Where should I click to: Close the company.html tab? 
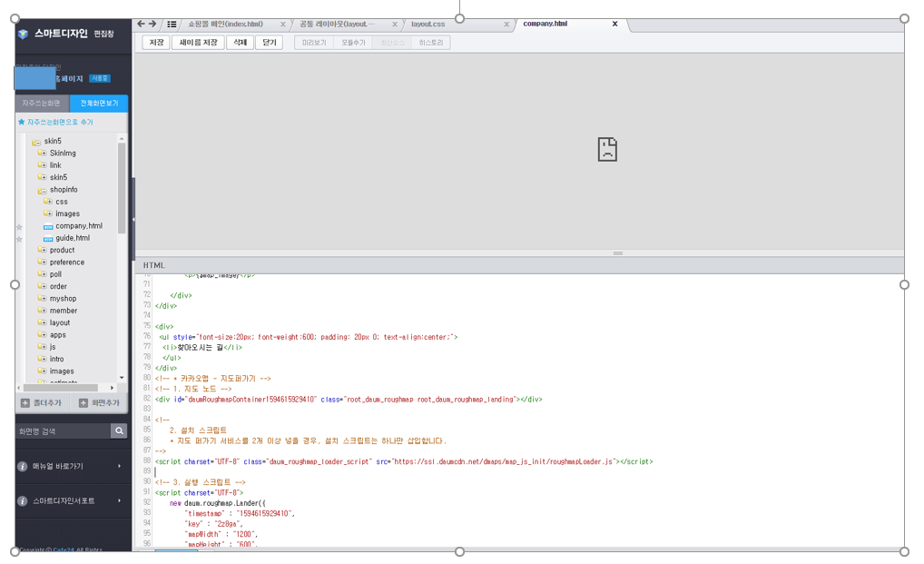pos(614,25)
